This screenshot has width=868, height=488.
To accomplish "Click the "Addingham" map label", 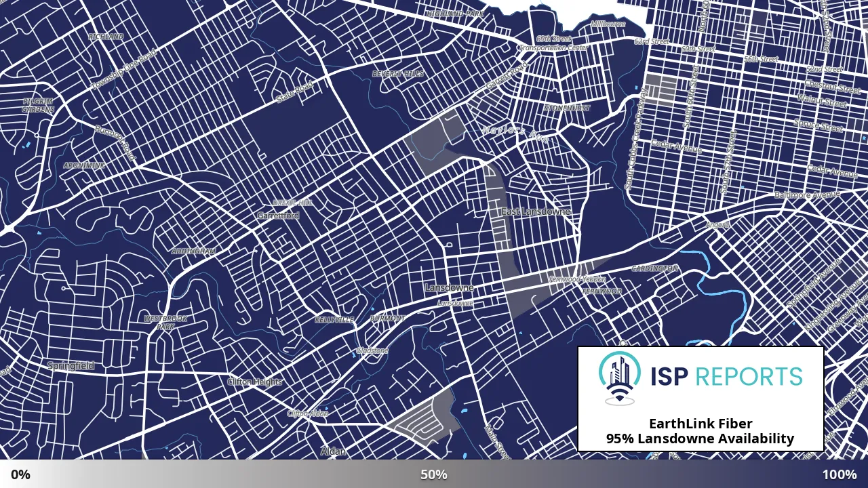I will (194, 251).
